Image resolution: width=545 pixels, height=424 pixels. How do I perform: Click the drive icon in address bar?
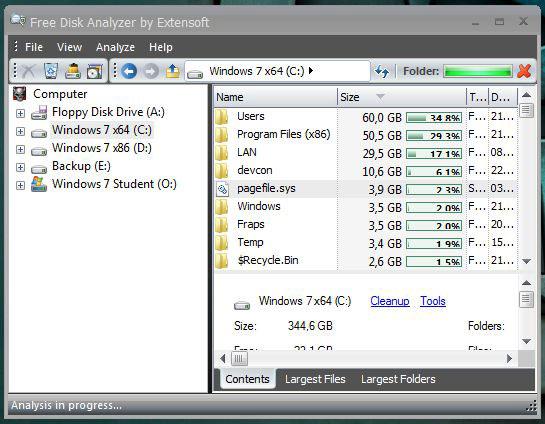coord(195,74)
